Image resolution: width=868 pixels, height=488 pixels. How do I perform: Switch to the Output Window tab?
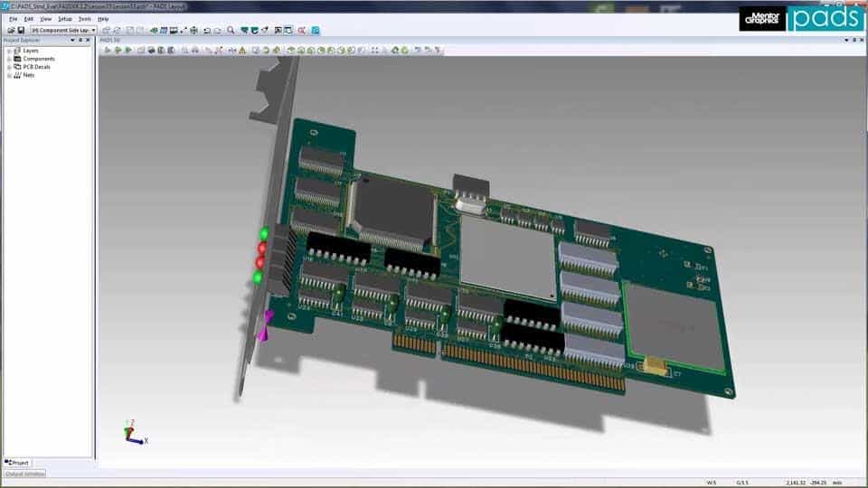click(24, 474)
